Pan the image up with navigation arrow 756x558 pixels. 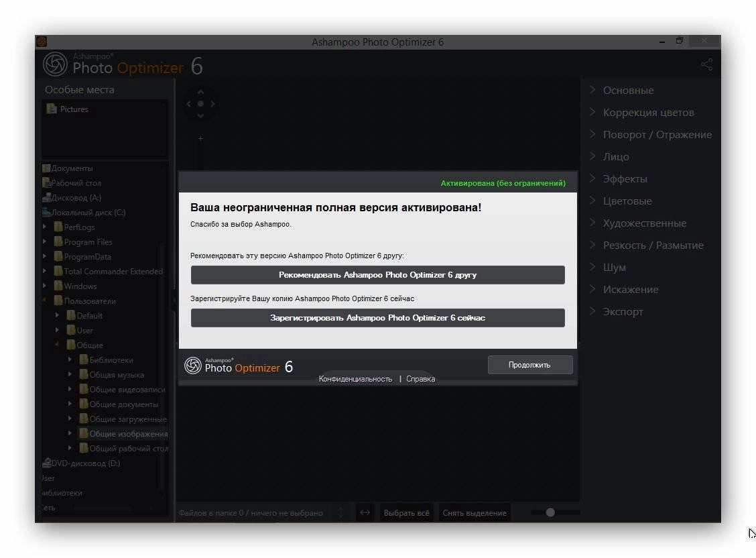click(200, 92)
